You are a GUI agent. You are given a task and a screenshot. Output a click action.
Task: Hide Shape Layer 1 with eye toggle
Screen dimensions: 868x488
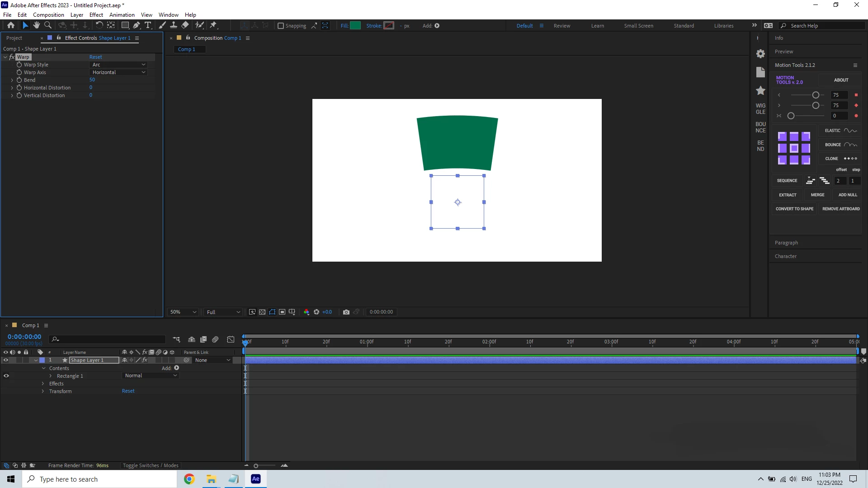pyautogui.click(x=6, y=360)
